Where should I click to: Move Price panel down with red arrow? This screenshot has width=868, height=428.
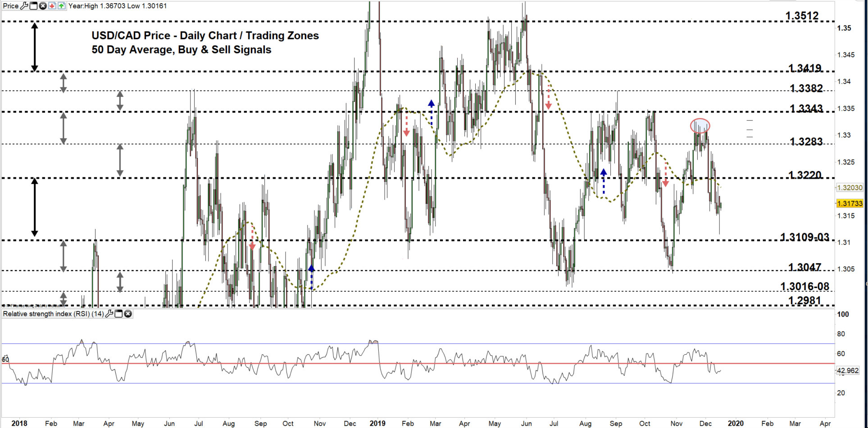click(x=52, y=6)
